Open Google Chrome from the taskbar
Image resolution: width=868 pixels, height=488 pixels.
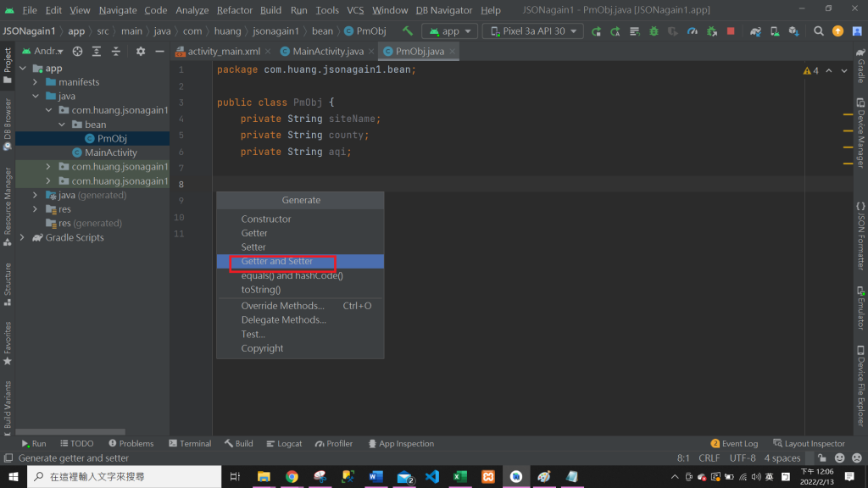pos(292,476)
